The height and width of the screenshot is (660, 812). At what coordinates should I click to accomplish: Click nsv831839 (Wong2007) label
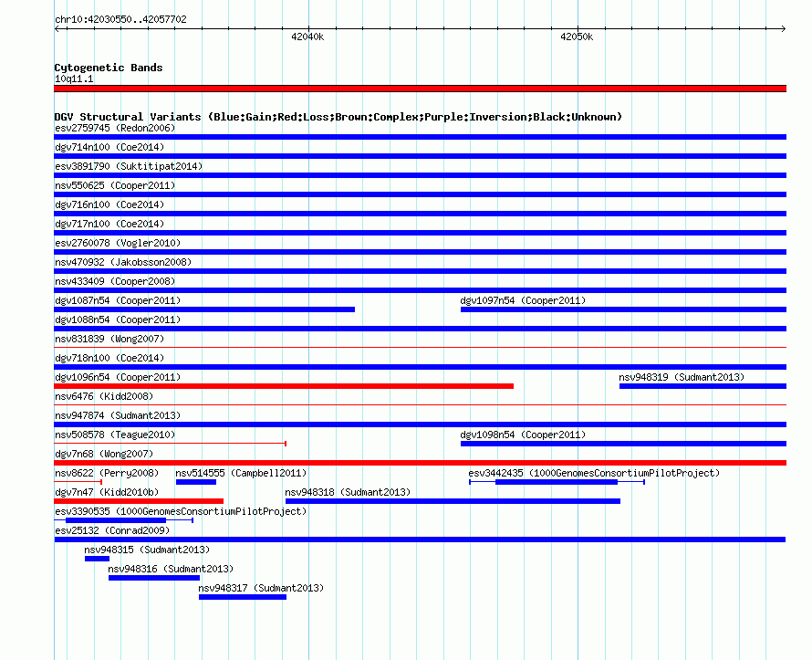[109, 339]
